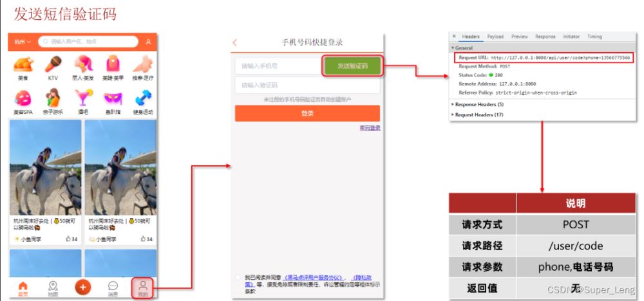
Task: Select the Timing tab
Action: click(x=594, y=37)
